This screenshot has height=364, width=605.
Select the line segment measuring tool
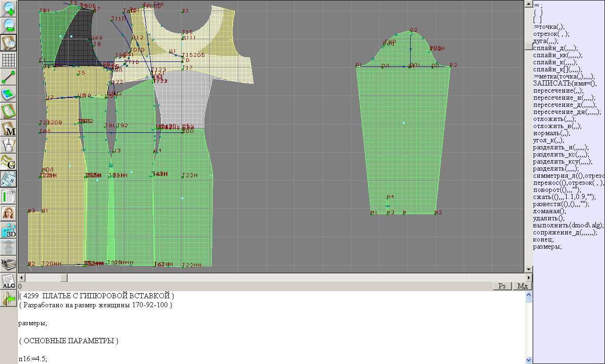coord(9,77)
